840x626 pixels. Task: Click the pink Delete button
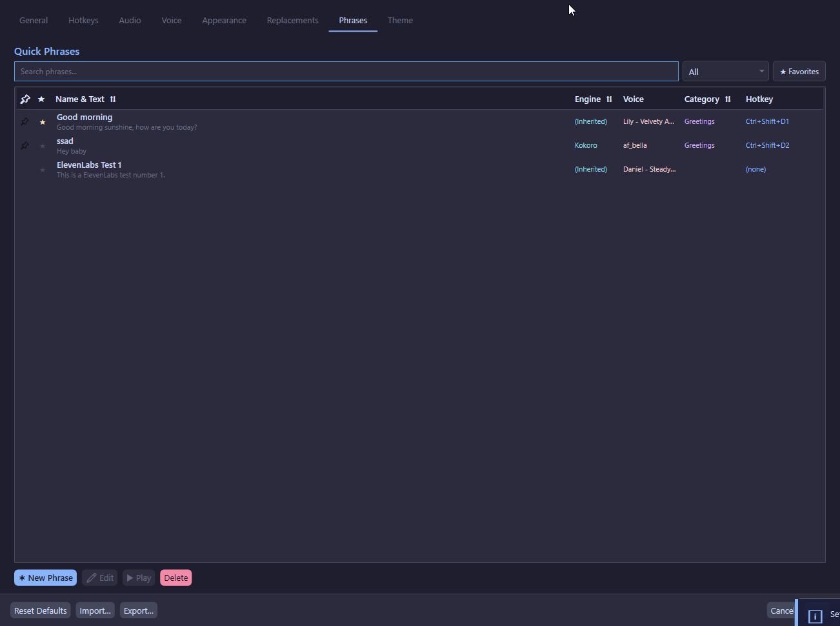(176, 578)
